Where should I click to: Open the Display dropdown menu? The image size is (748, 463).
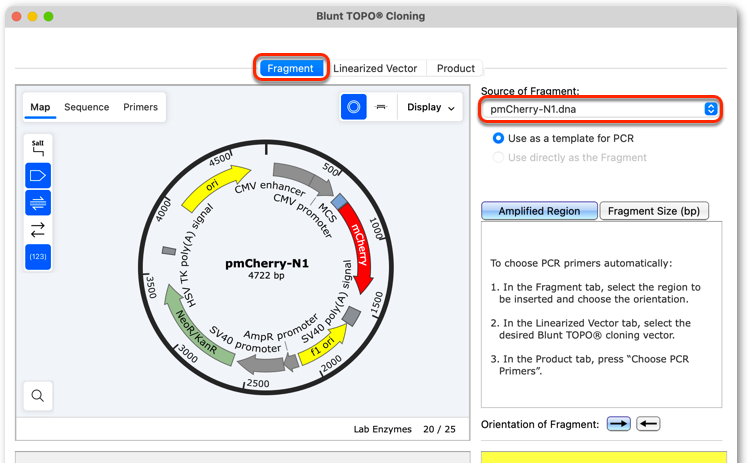click(431, 107)
